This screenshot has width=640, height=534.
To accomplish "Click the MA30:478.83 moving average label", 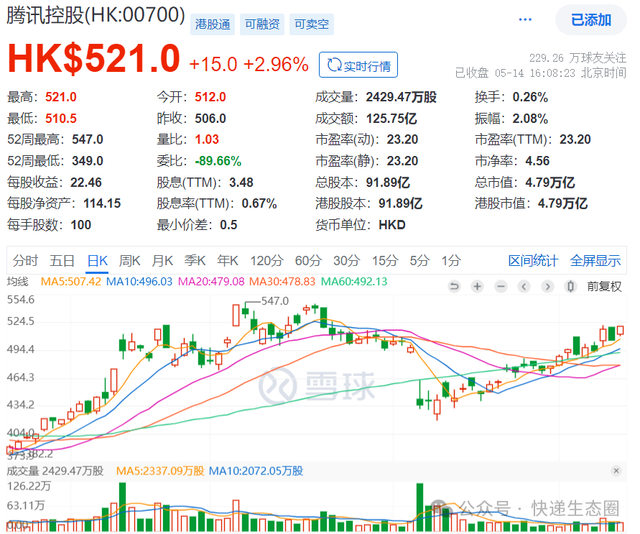I will tap(282, 282).
